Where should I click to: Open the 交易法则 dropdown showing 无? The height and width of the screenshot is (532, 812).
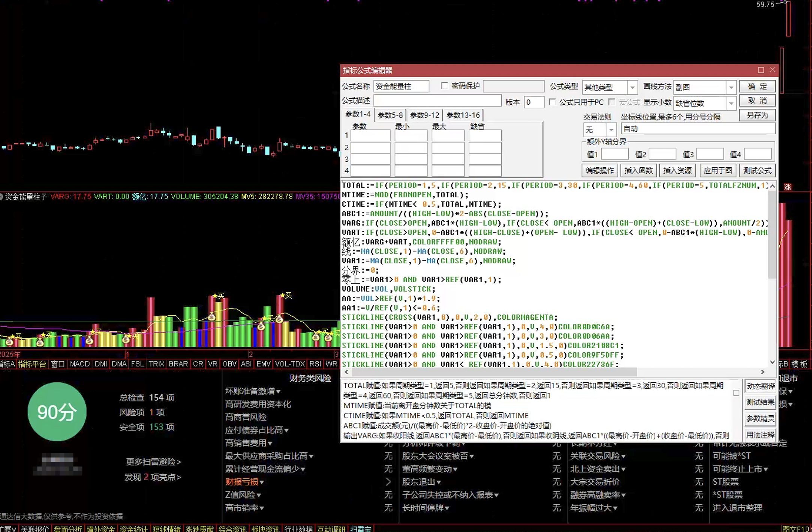[611, 130]
